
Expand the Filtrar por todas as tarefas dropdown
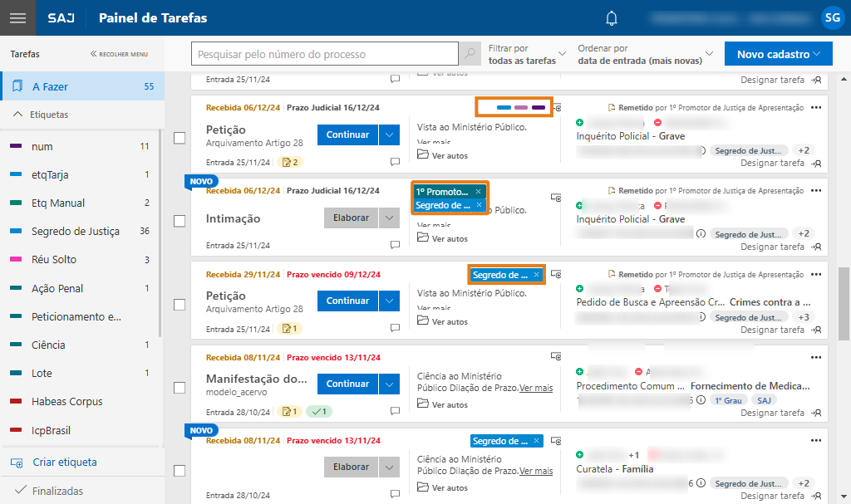(x=527, y=55)
